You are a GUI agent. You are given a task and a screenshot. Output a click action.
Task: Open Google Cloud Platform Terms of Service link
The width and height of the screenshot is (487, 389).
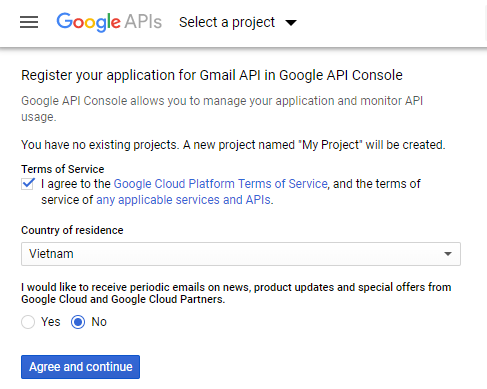[221, 184]
